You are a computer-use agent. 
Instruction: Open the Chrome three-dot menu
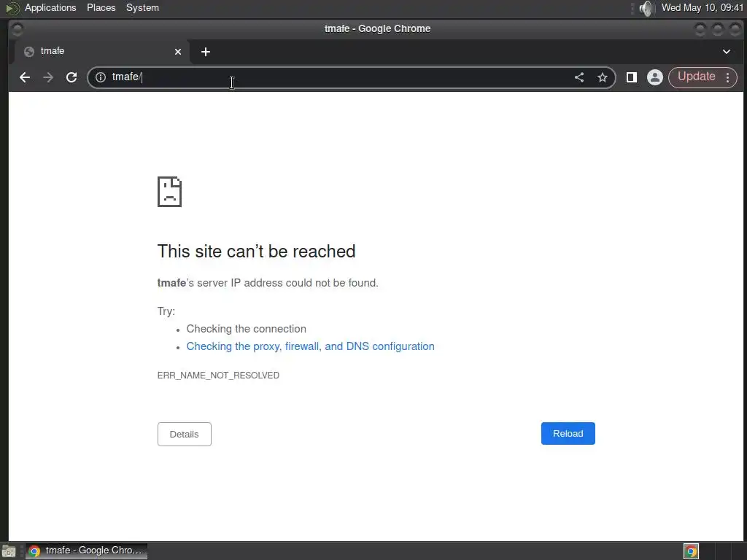(x=727, y=77)
